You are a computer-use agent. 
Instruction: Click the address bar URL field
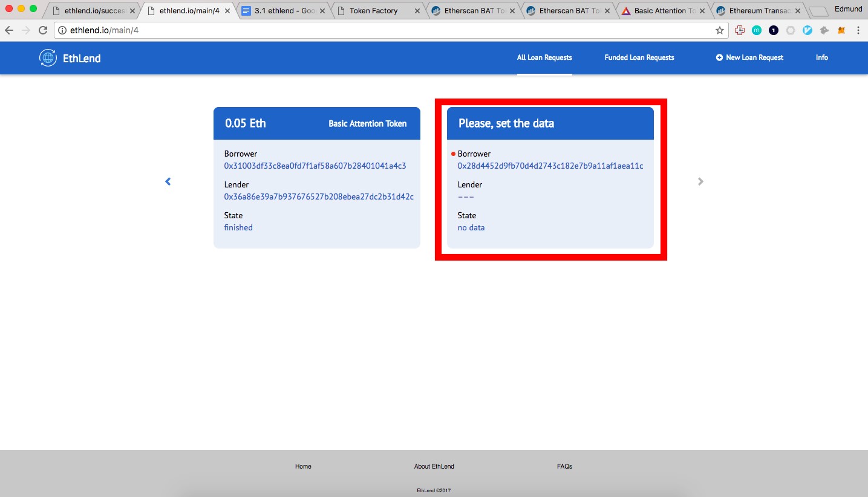390,30
